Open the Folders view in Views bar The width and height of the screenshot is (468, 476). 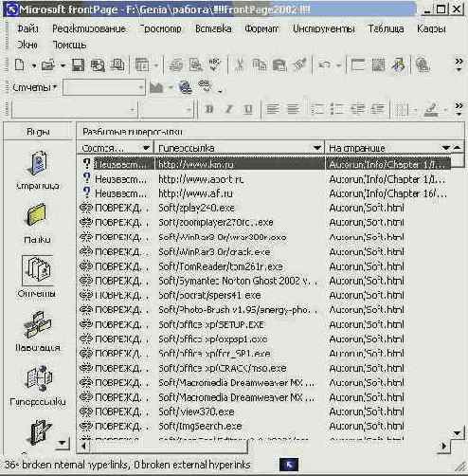(37, 224)
